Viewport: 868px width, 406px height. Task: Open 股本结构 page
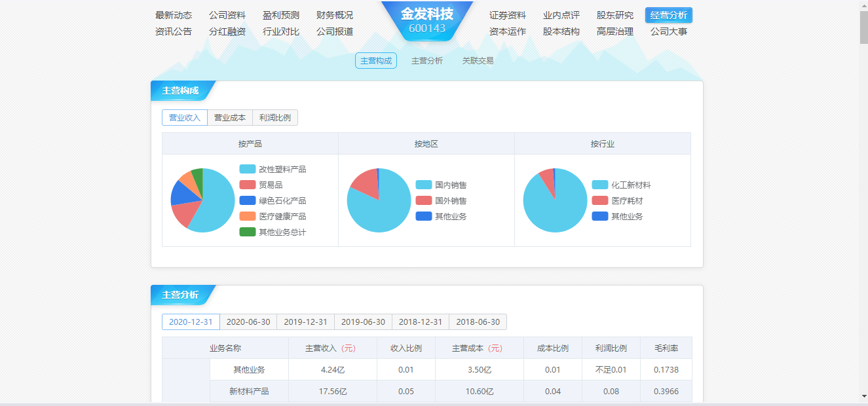click(x=561, y=31)
